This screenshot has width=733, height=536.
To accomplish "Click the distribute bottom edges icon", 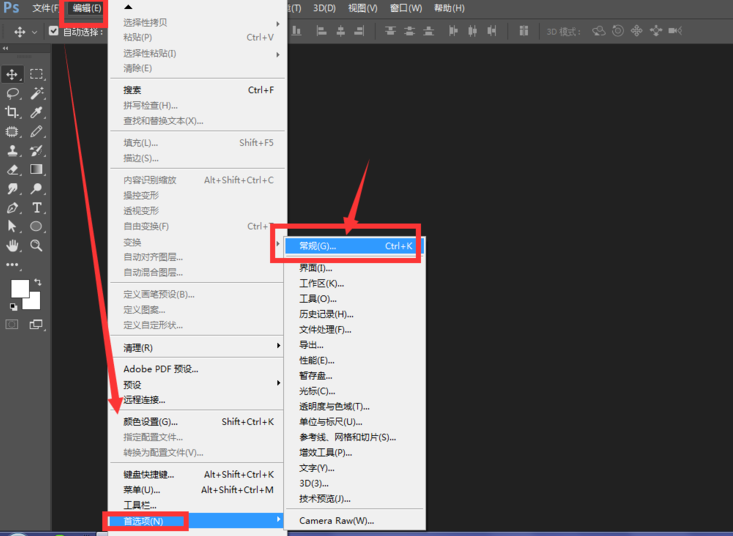I will pyautogui.click(x=428, y=31).
